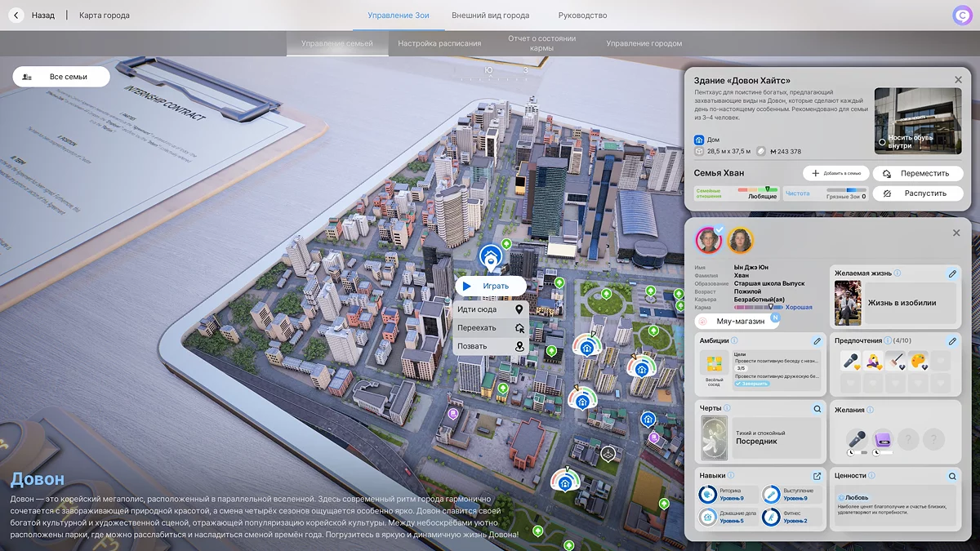Open the Риторика skill icon
This screenshot has height=551, width=980.
pos(707,494)
